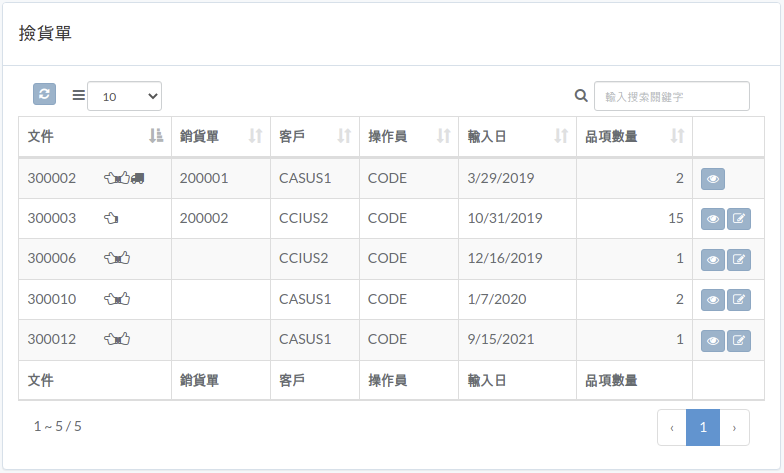Refresh the picking list table

click(x=44, y=94)
